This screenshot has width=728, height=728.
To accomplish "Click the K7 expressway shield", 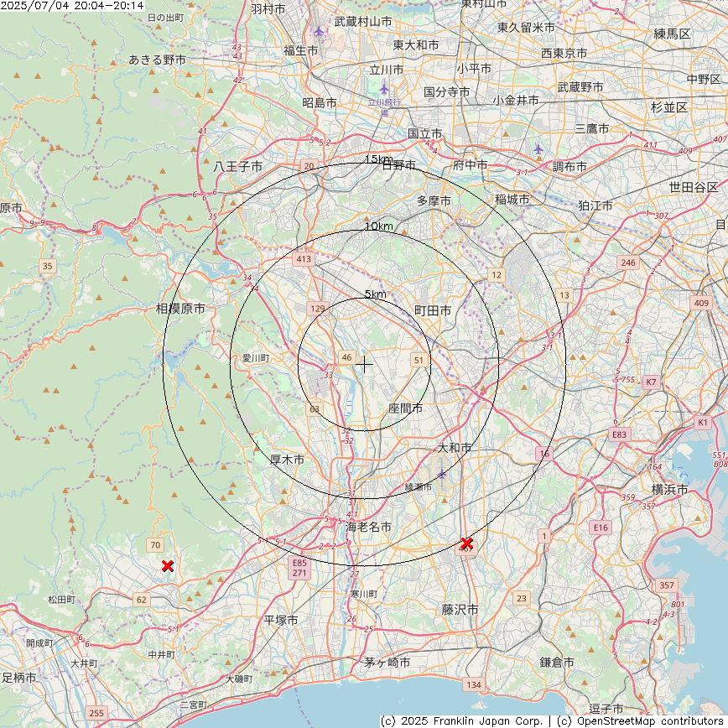I will point(651,382).
